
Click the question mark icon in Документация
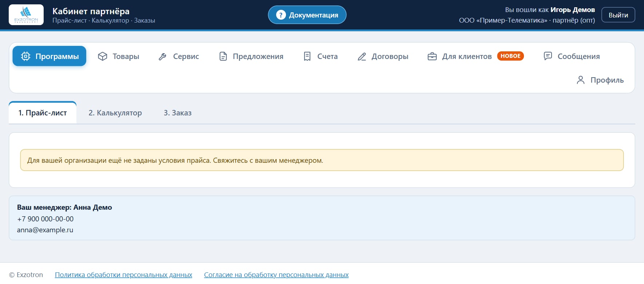281,15
